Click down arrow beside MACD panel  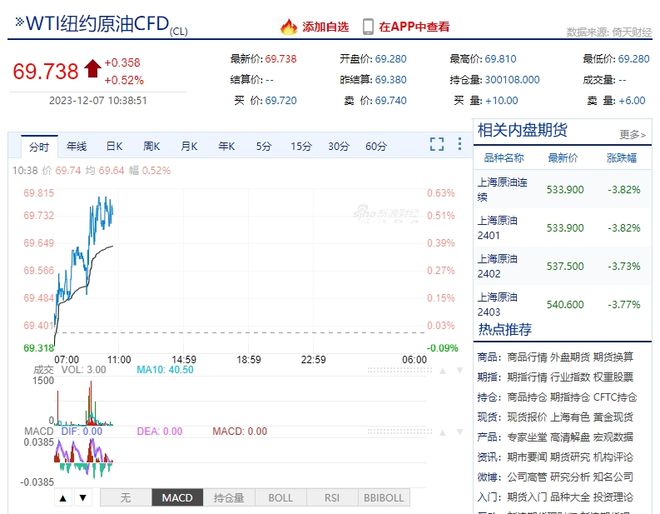tap(460, 432)
